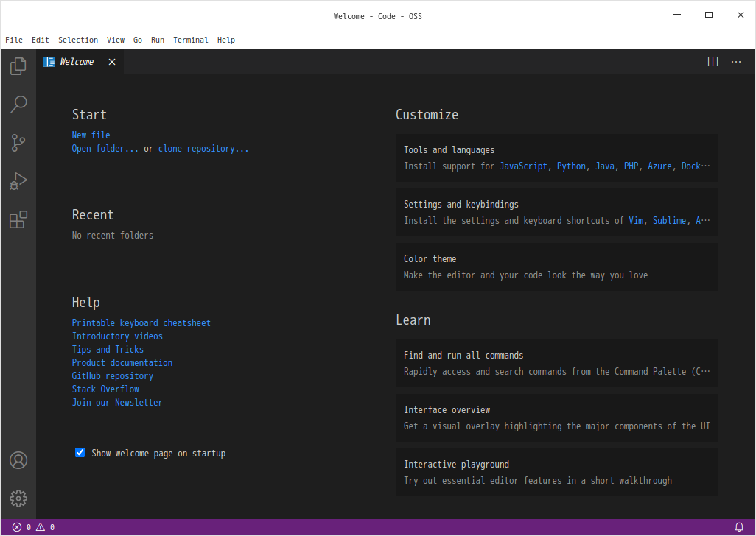Install PHP language support link
The width and height of the screenshot is (756, 536).
point(631,166)
